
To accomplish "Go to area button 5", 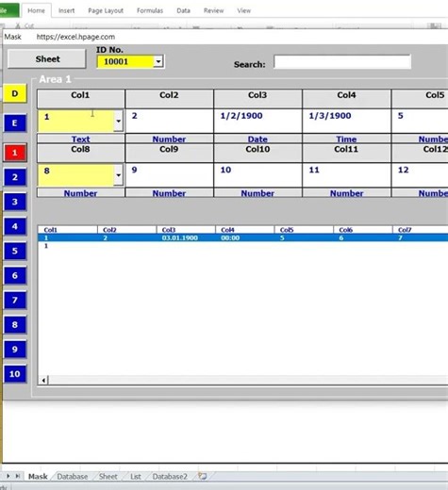I will [15, 251].
